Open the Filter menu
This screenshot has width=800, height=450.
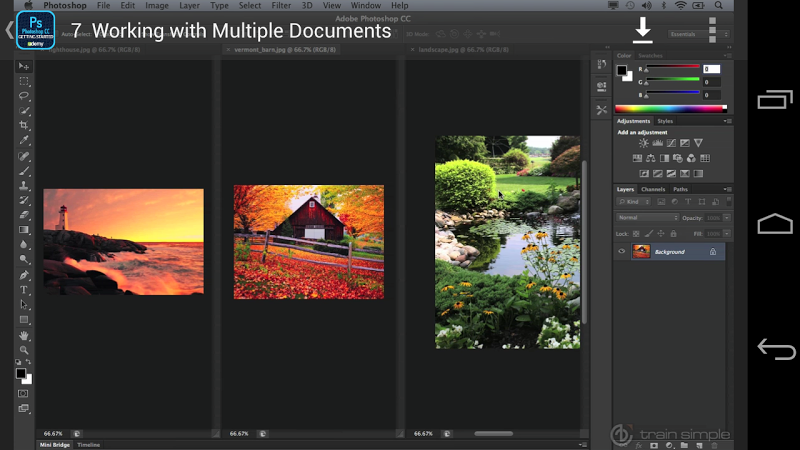[281, 5]
